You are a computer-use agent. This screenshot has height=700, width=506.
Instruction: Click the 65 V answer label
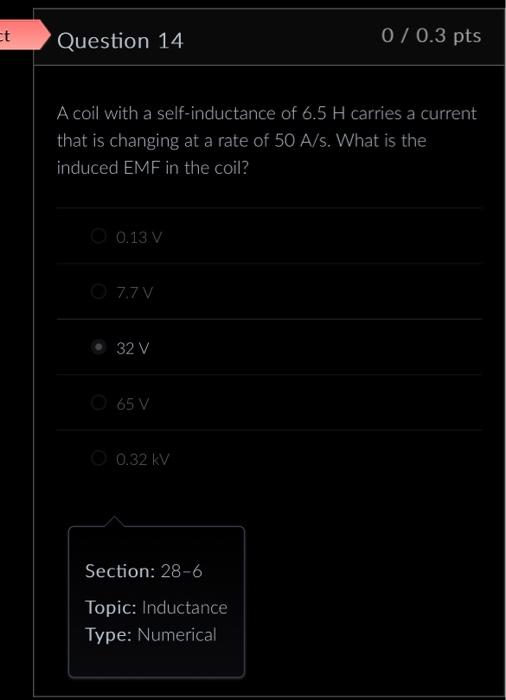coord(133,404)
